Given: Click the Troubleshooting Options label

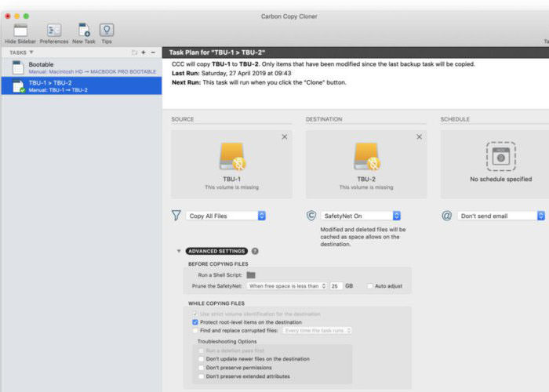Looking at the screenshot, I should click(x=227, y=341).
